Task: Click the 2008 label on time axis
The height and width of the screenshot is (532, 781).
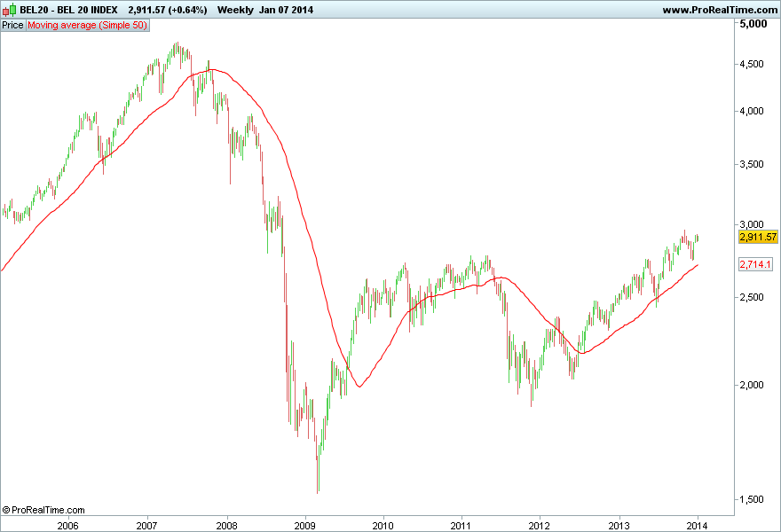Action: pyautogui.click(x=226, y=526)
